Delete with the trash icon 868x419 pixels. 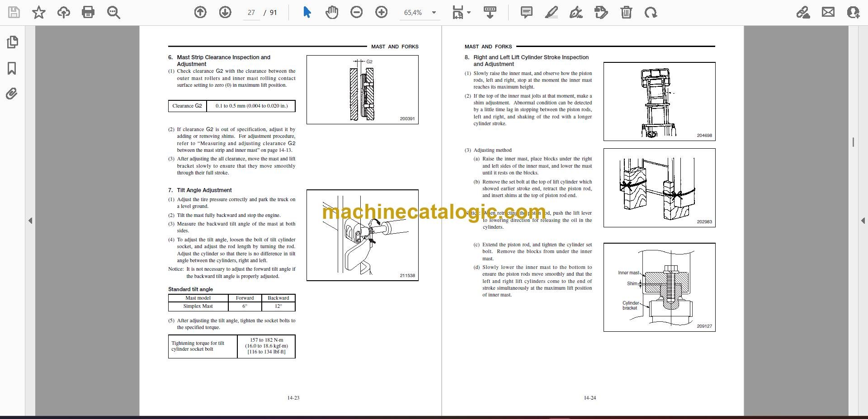tap(626, 12)
